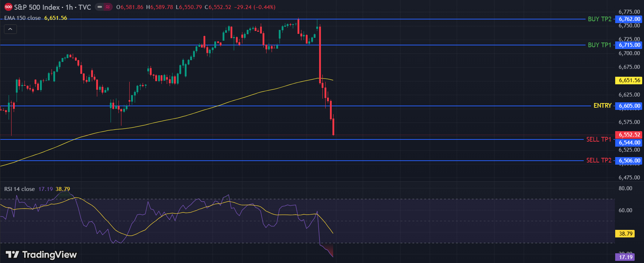Click the 6,506.00 price scale tag
The width and height of the screenshot is (644, 263).
coord(629,161)
